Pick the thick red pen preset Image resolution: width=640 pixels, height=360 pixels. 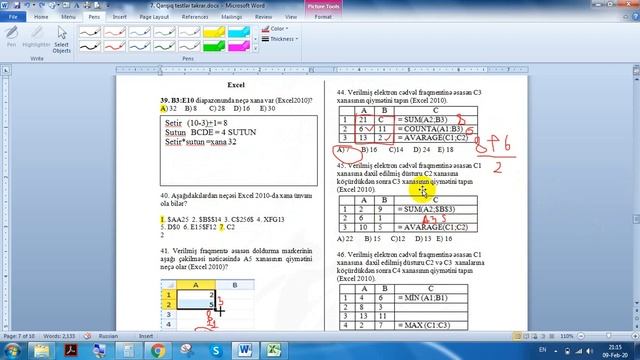click(114, 46)
